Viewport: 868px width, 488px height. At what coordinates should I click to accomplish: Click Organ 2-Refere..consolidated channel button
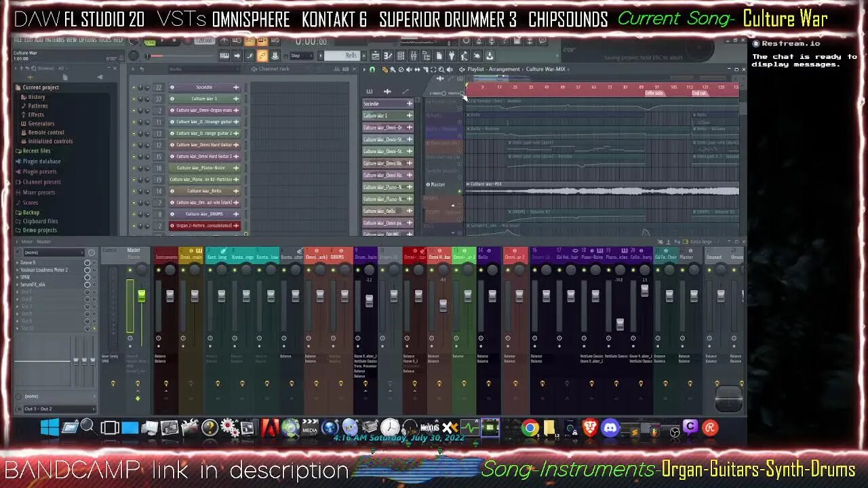coord(204,226)
